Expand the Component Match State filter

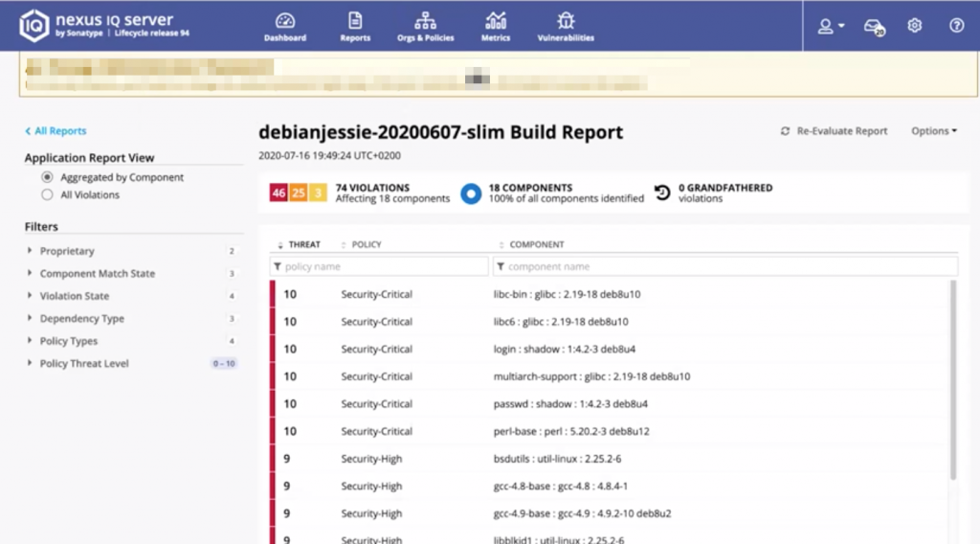97,274
